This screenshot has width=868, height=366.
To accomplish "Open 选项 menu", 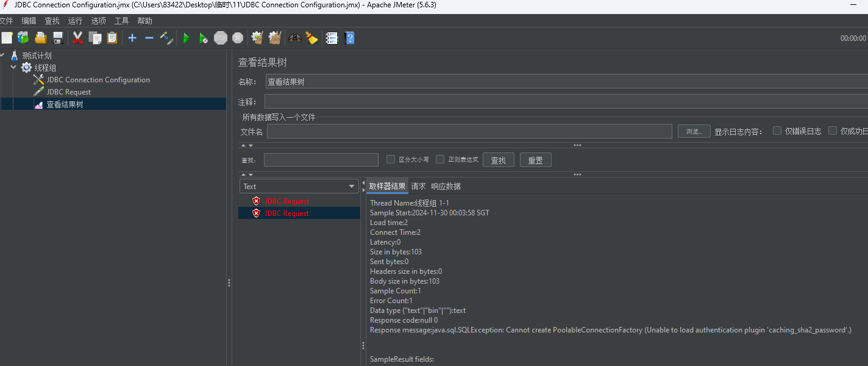I will click(x=98, y=21).
